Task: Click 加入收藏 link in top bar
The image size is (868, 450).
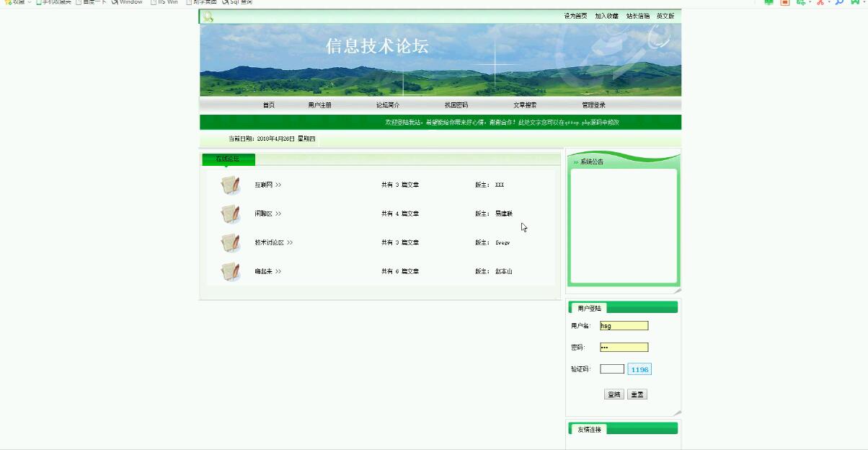Action: click(x=606, y=16)
